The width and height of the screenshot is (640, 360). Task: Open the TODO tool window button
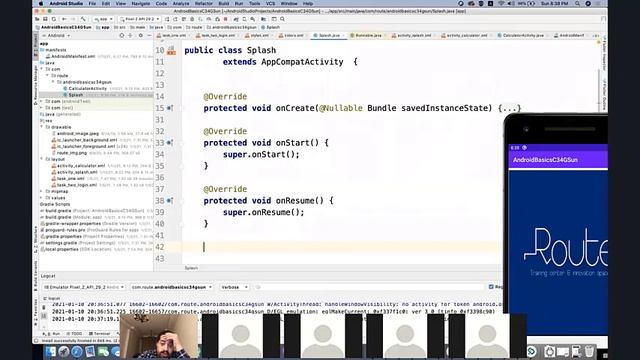[x=74, y=334]
